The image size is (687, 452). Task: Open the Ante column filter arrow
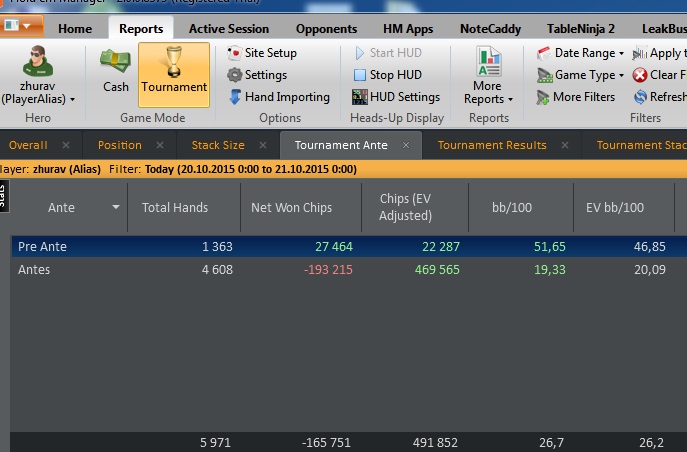(x=117, y=208)
